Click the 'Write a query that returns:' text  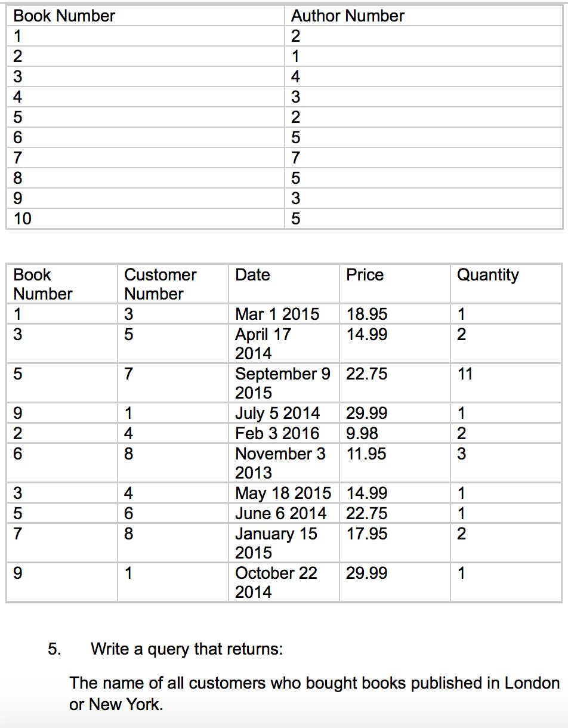click(187, 649)
